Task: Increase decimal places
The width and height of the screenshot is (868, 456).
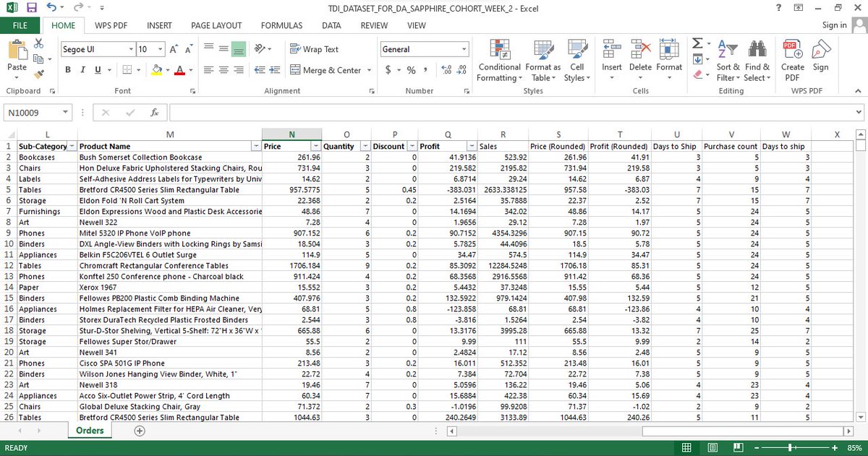Action: point(447,70)
